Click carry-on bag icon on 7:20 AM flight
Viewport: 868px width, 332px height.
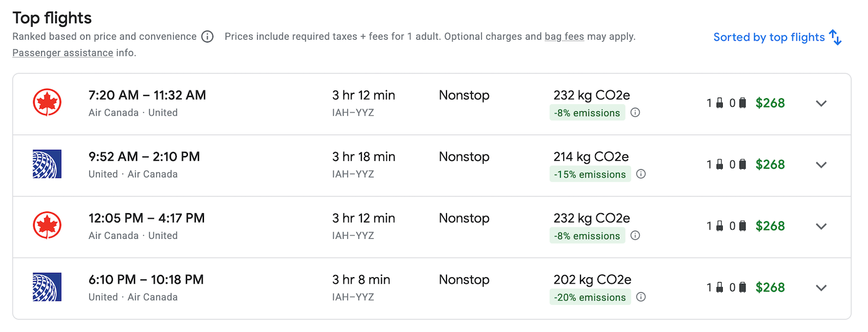720,103
